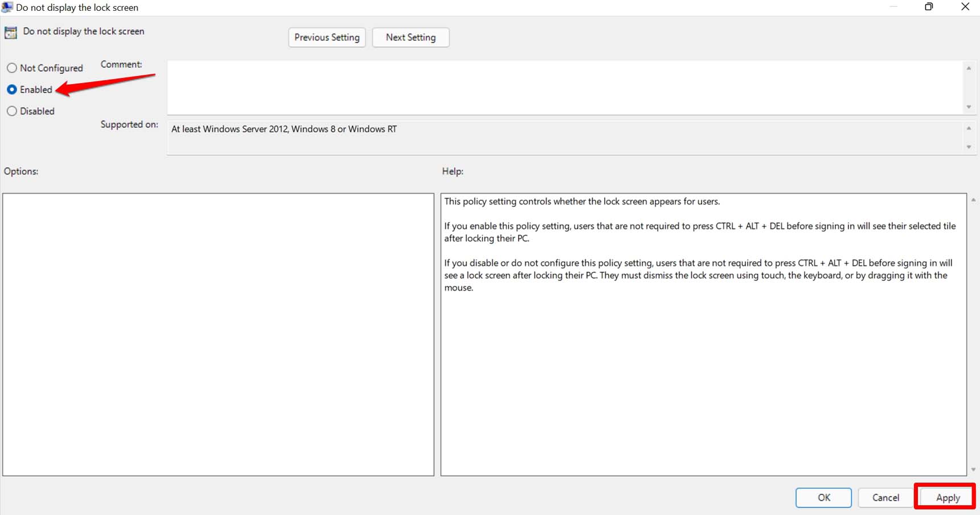Click the Help pane scroll up arrow
Viewport: 980px width, 515px height.
tap(974, 200)
